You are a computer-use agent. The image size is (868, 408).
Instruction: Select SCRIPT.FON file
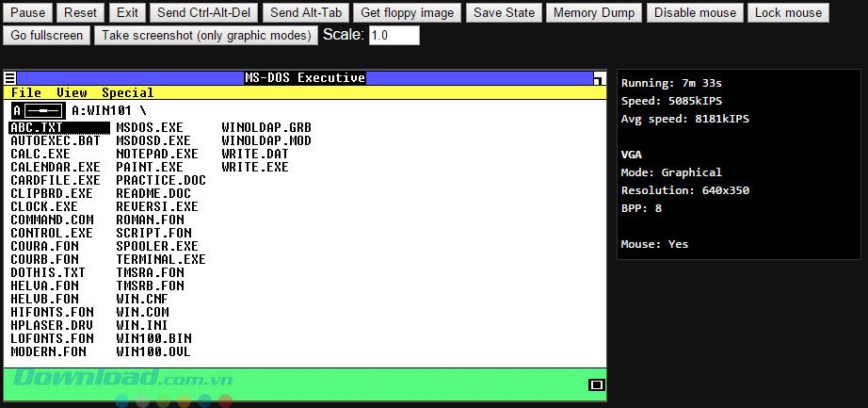tap(153, 233)
